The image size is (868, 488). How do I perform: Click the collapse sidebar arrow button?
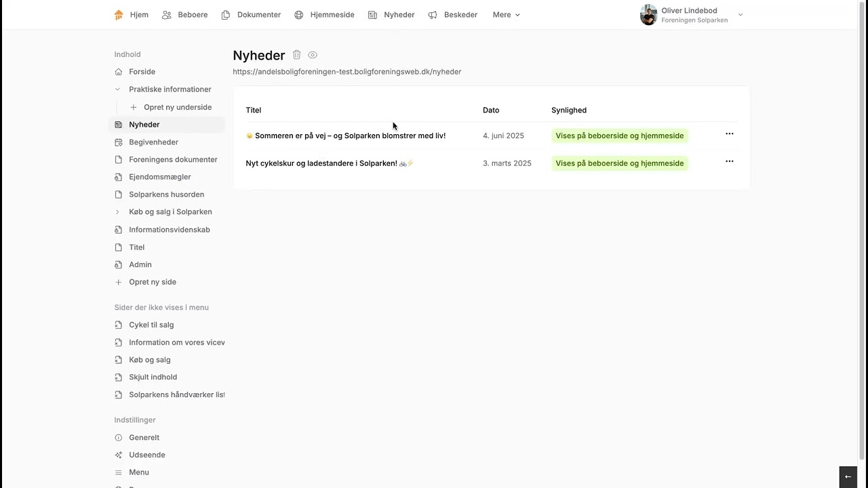[x=848, y=476]
